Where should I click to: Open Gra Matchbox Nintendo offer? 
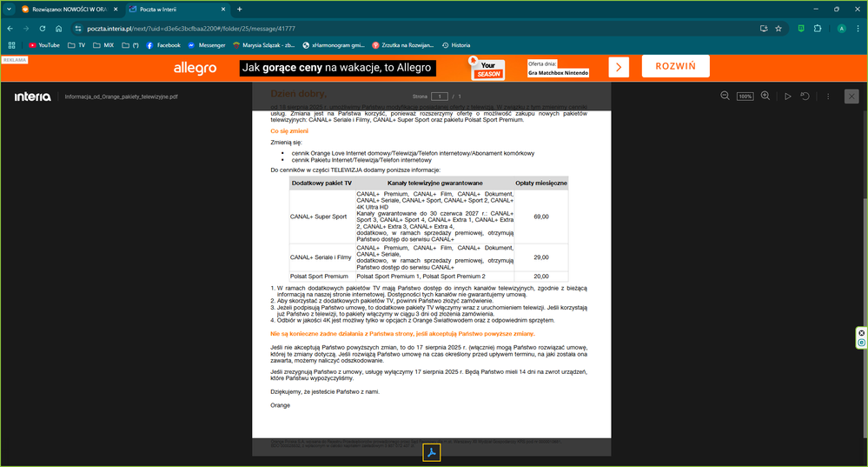(x=558, y=72)
